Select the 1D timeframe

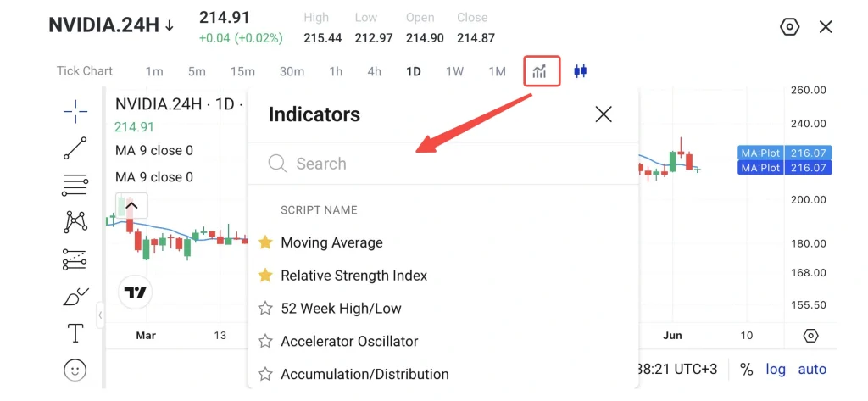point(414,71)
